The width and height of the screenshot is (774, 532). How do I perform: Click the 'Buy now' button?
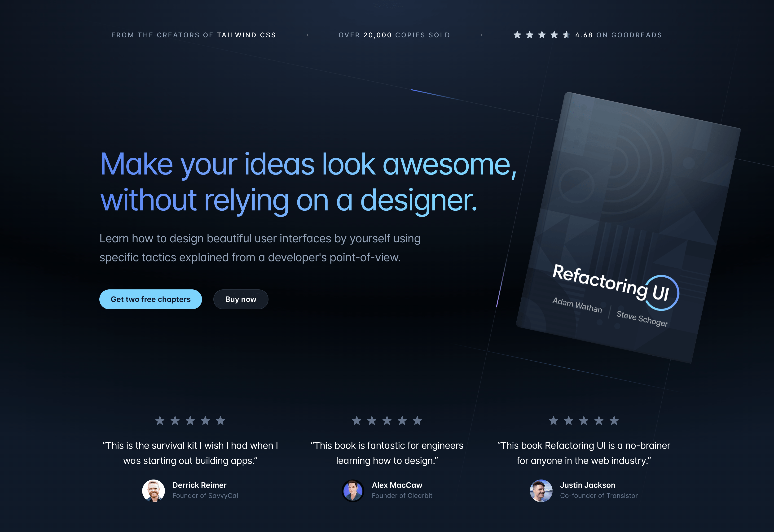coord(241,299)
